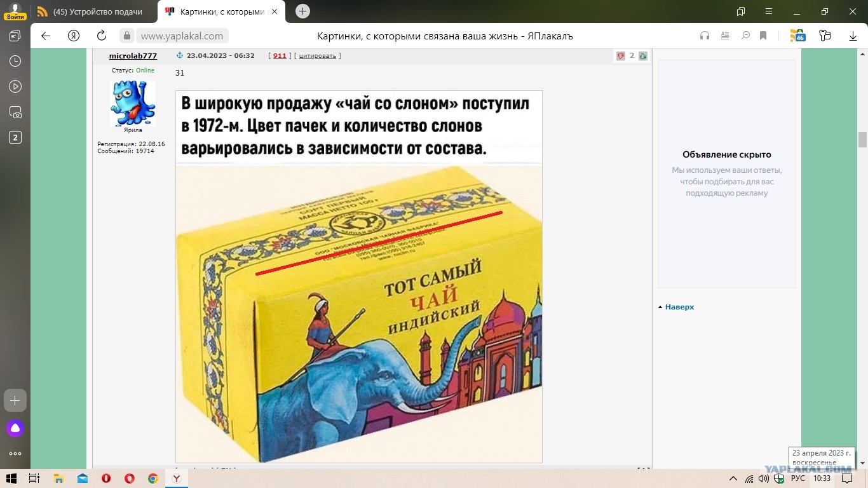Screen dimensions: 868x488
Task: Show site security lock info
Action: (x=127, y=36)
